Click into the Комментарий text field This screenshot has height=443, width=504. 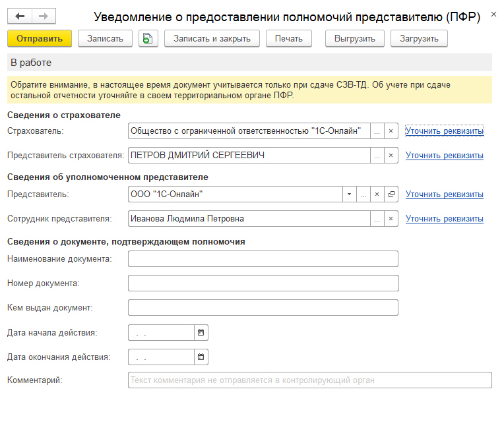click(x=309, y=380)
